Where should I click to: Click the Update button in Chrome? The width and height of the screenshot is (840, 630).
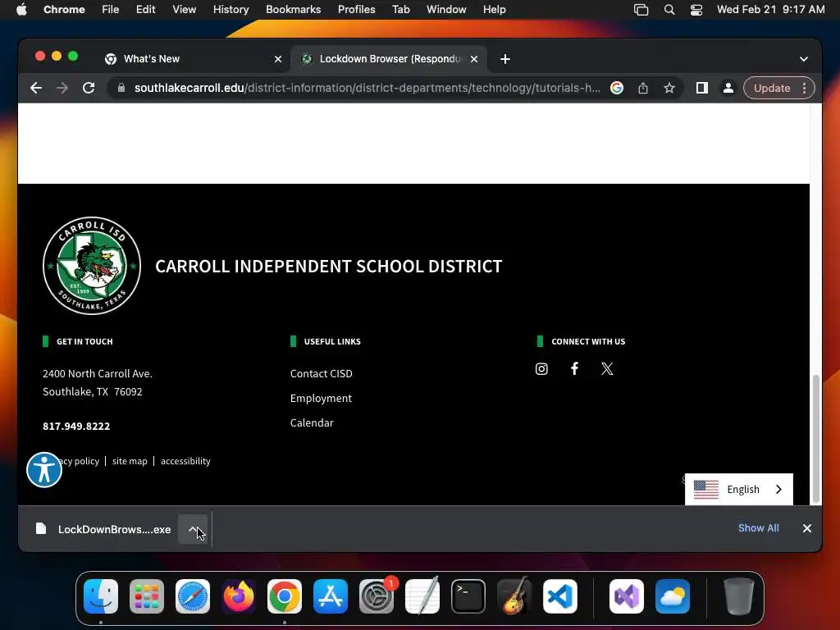pyautogui.click(x=772, y=88)
